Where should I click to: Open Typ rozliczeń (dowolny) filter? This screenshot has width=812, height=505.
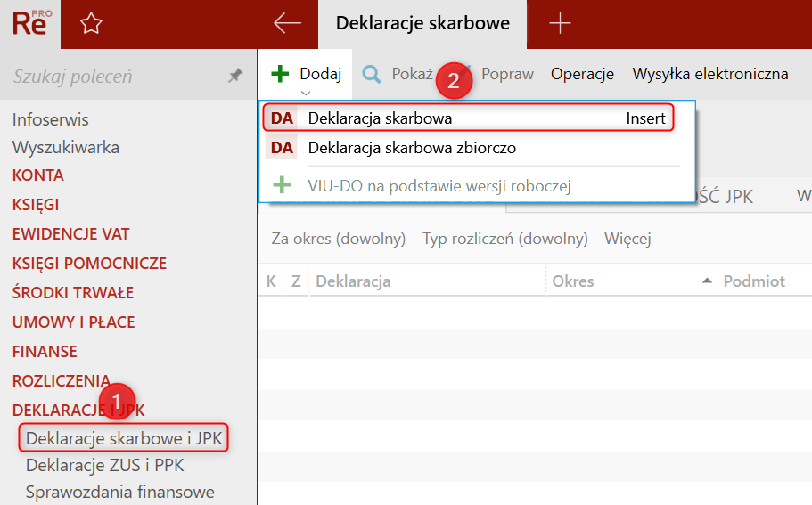[x=504, y=239]
